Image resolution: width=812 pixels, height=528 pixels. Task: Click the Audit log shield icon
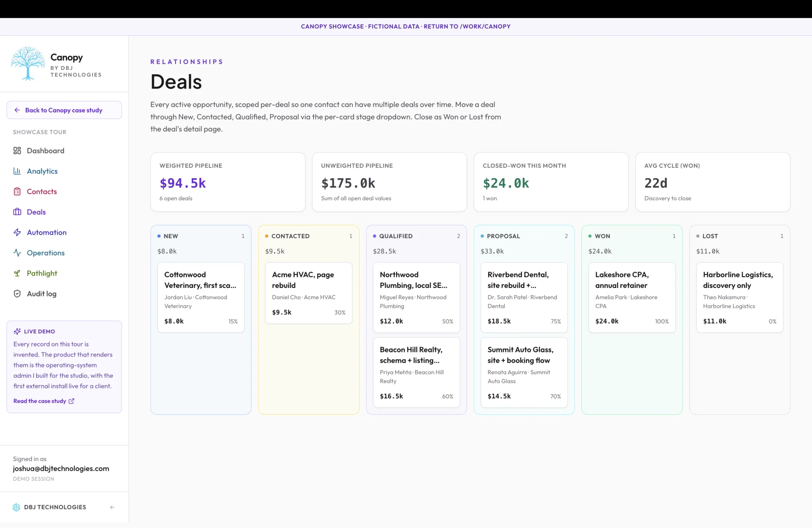17,294
